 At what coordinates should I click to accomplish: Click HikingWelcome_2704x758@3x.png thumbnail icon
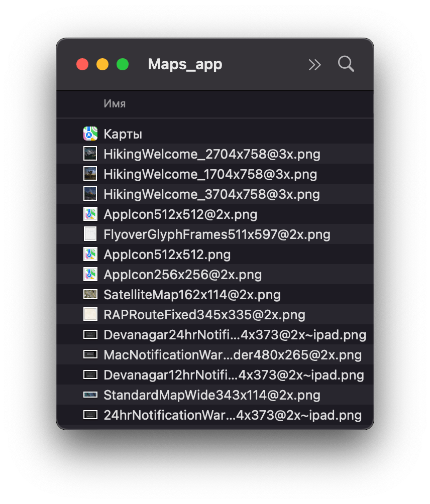point(90,154)
